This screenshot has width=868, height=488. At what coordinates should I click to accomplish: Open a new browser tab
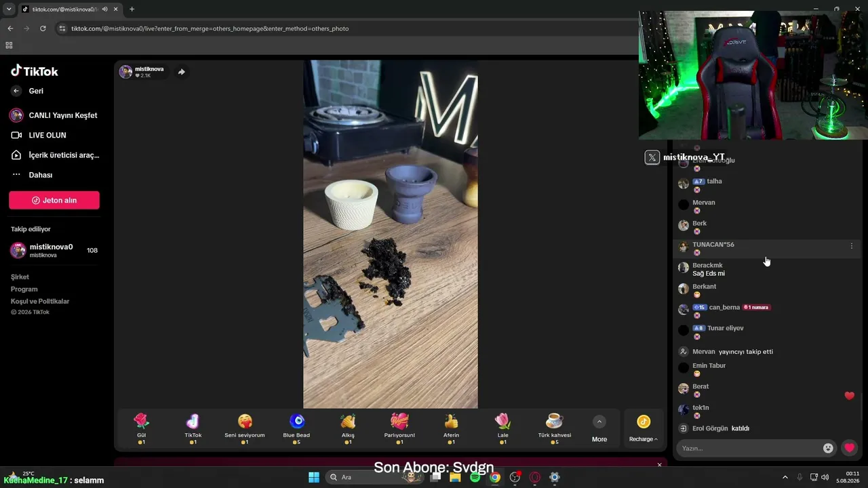pos(132,9)
